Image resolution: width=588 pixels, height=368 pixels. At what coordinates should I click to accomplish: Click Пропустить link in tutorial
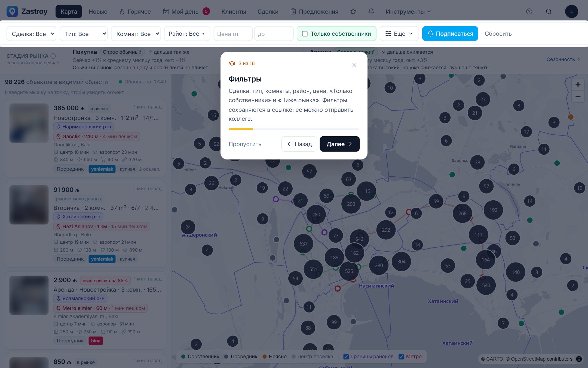(x=245, y=144)
